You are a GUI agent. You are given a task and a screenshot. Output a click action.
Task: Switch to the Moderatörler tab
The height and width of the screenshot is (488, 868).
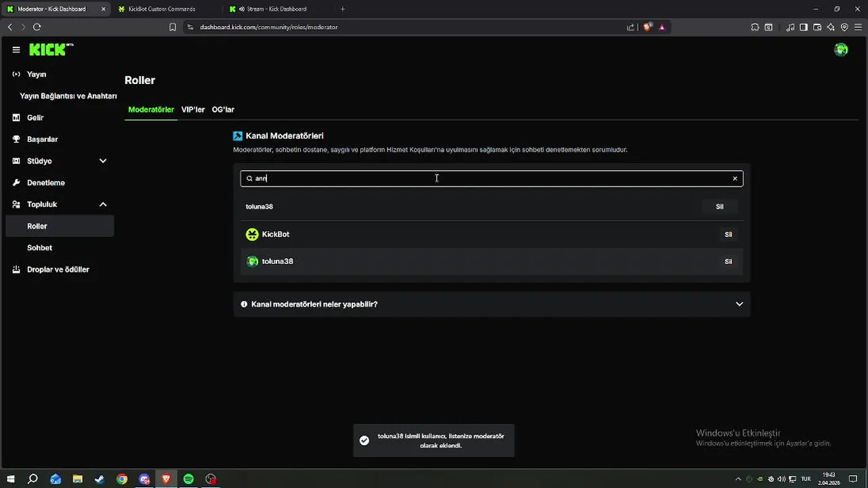(x=151, y=109)
